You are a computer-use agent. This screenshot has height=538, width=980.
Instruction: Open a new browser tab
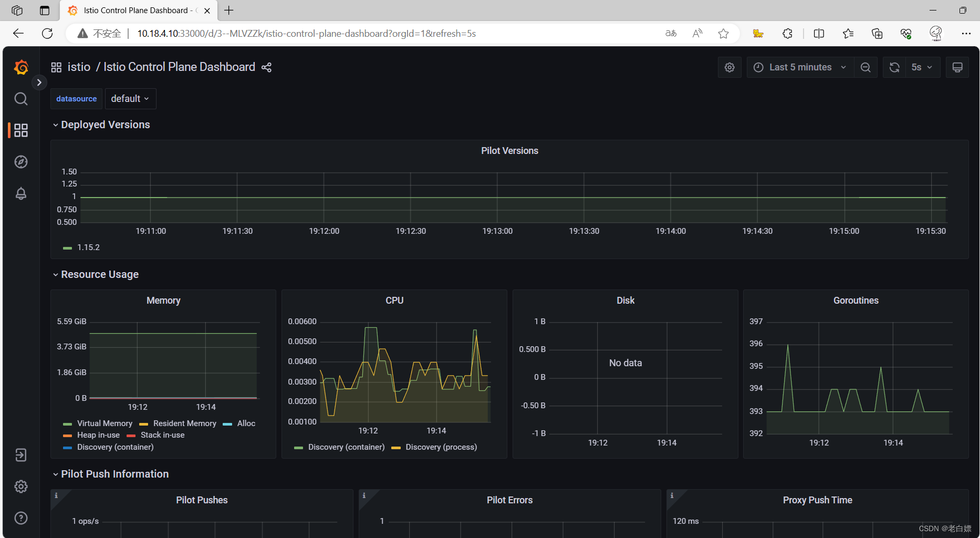(x=229, y=11)
